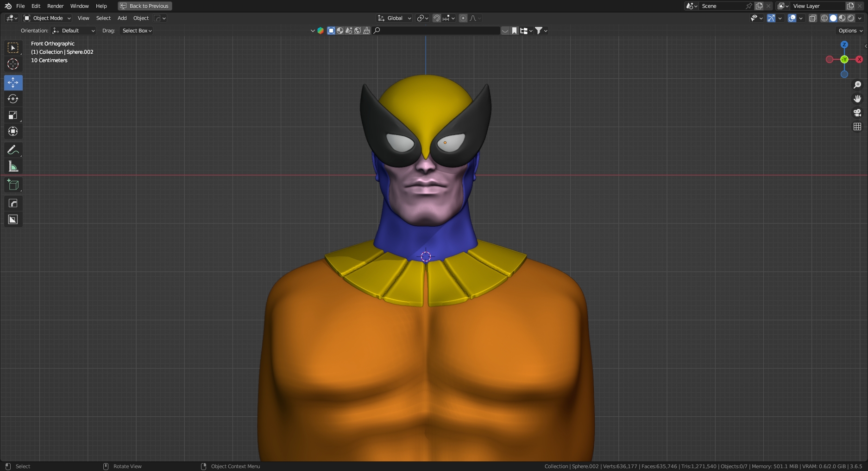This screenshot has height=471, width=868.
Task: Choose the Measure tool
Action: click(13, 166)
